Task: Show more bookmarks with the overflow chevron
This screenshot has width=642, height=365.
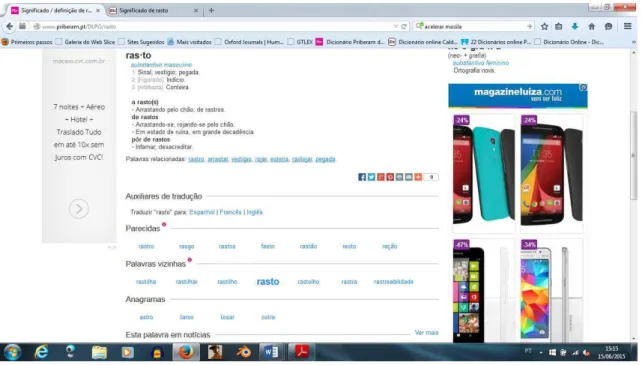Action: (634, 42)
